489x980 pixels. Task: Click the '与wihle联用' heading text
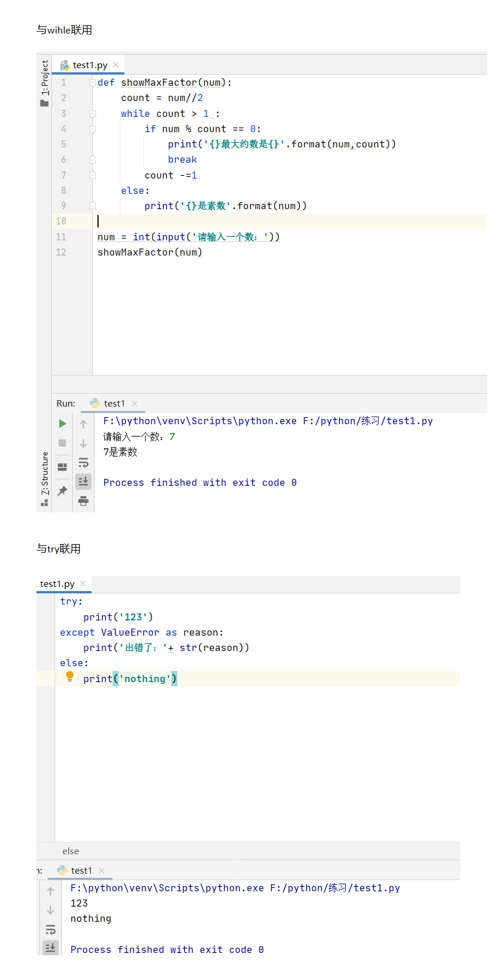[65, 30]
